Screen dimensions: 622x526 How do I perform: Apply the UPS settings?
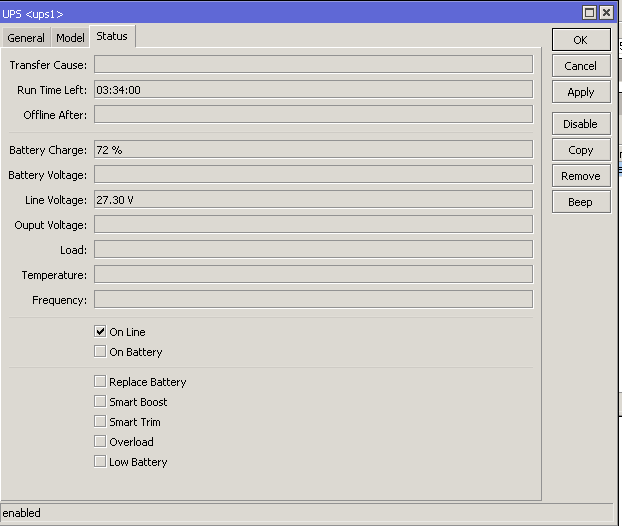581,92
